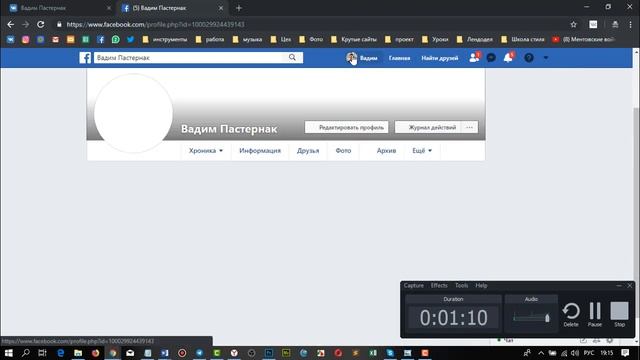Open the Друзья profile tab
Screen dimensions: 640x360
(308, 151)
